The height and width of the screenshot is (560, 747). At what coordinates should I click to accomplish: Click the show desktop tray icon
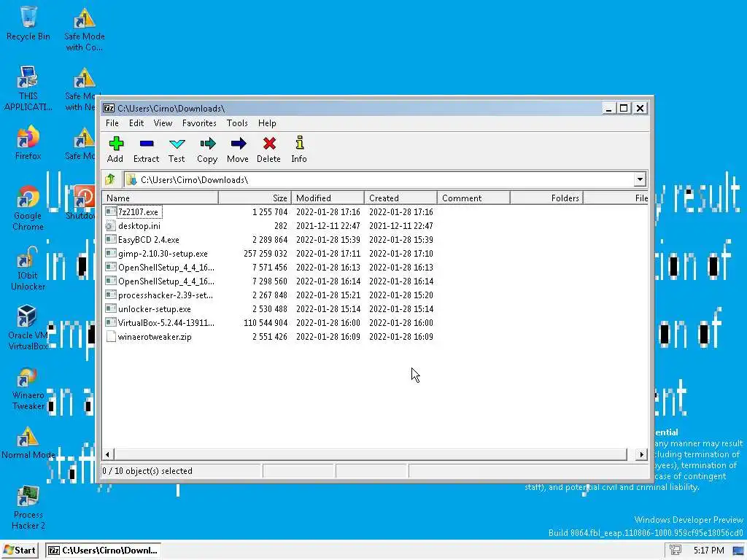(x=738, y=551)
